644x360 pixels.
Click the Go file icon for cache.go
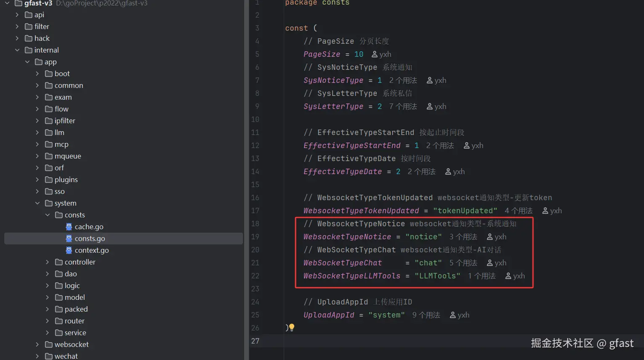(x=69, y=227)
